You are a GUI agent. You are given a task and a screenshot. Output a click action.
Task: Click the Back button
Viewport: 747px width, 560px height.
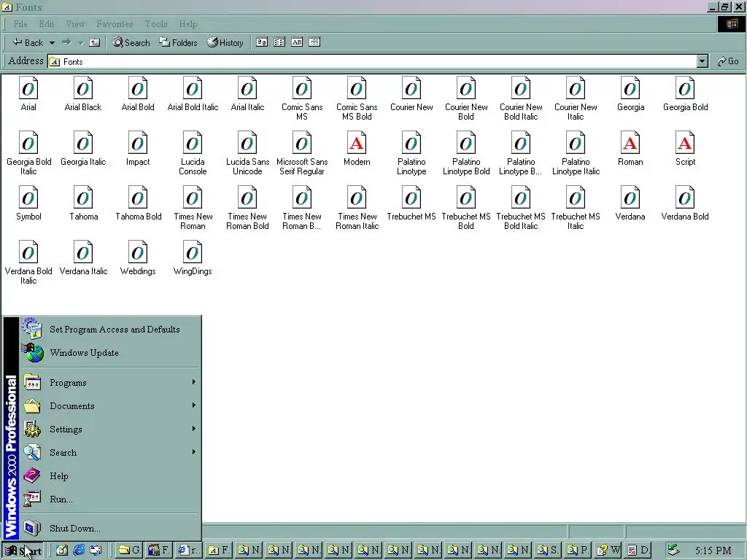[x=28, y=42]
